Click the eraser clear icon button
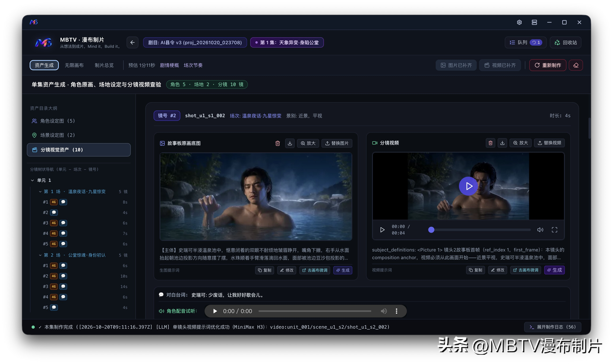613x364 pixels. pyautogui.click(x=576, y=65)
